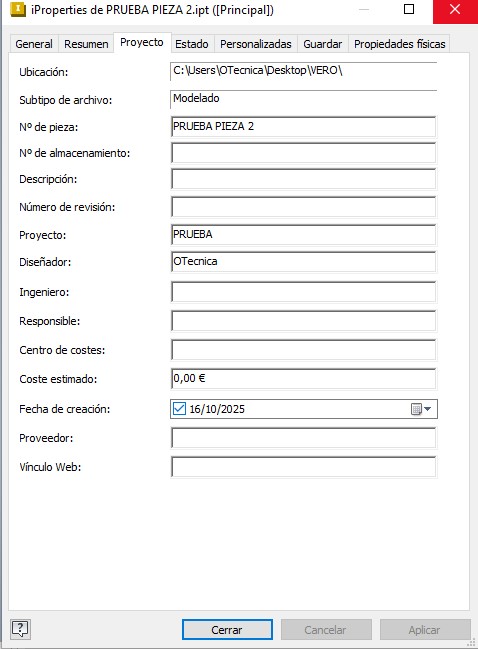Click the Número de revisión field
478x649 pixels.
(x=303, y=207)
